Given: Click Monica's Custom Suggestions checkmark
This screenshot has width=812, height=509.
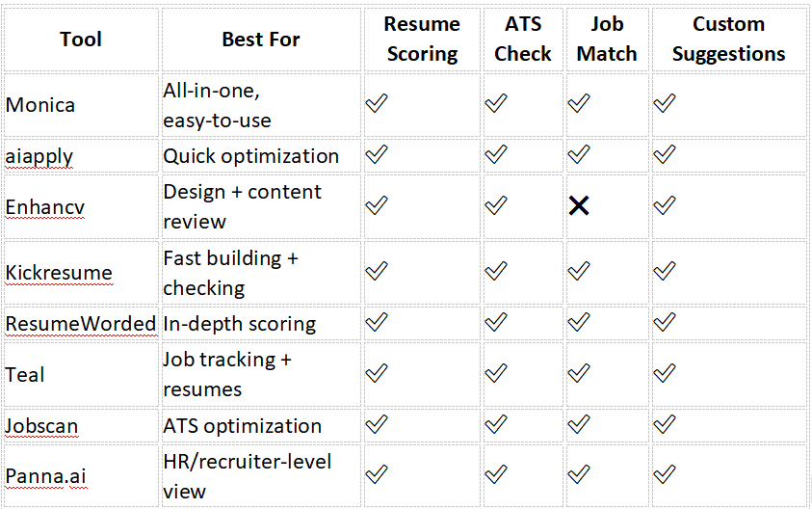Looking at the screenshot, I should point(665,103).
